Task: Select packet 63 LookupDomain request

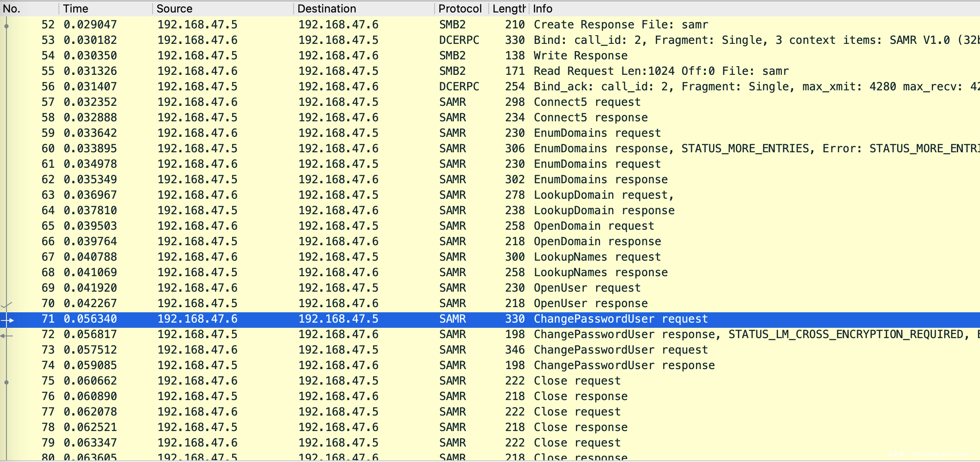Action: (490, 195)
